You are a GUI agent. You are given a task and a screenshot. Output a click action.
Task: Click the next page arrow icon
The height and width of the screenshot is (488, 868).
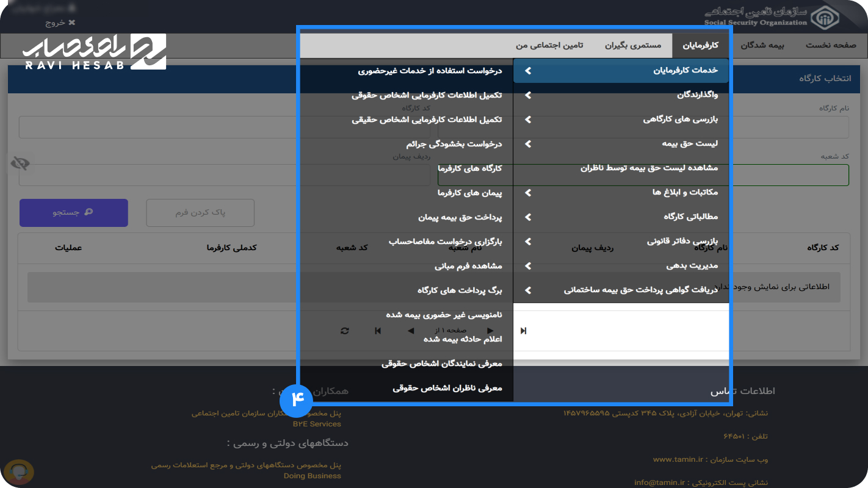click(491, 331)
